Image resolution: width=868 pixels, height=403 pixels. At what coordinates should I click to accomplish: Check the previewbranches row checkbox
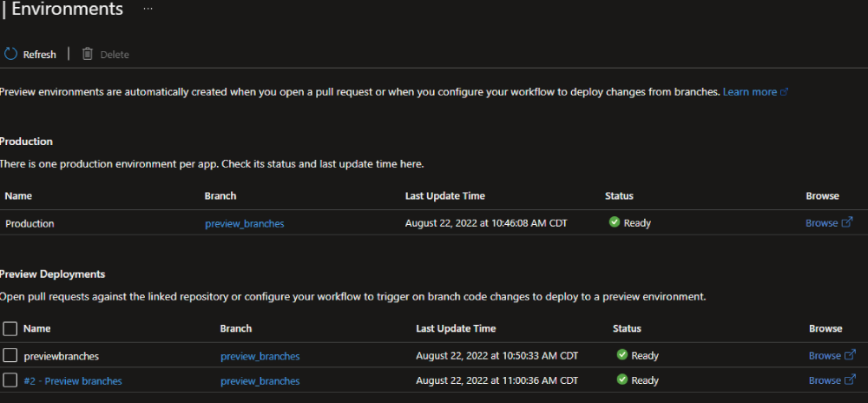pyautogui.click(x=10, y=355)
